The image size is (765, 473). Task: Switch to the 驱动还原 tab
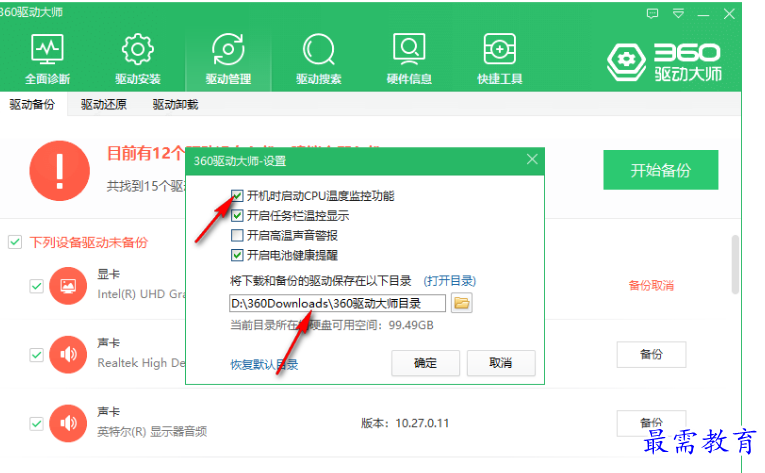103,104
